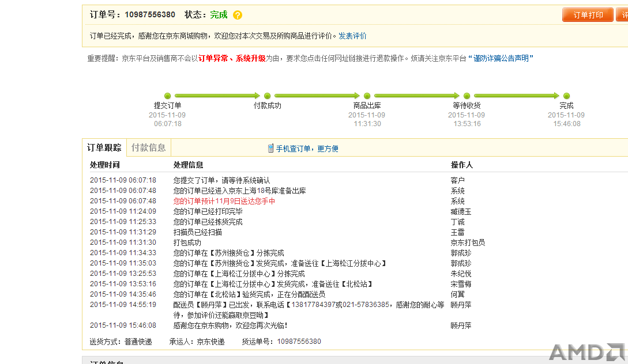
Task: Click the 订单打印 button
Action: pos(588,15)
